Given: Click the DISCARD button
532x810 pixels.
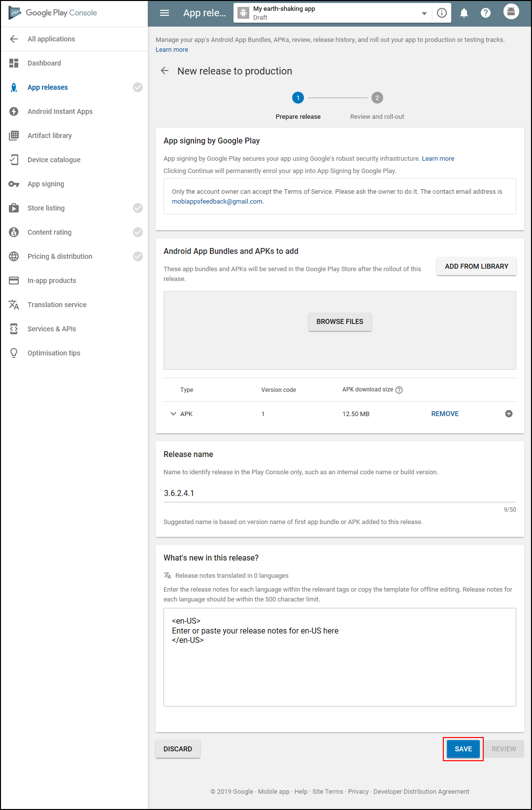Looking at the screenshot, I should click(x=178, y=749).
